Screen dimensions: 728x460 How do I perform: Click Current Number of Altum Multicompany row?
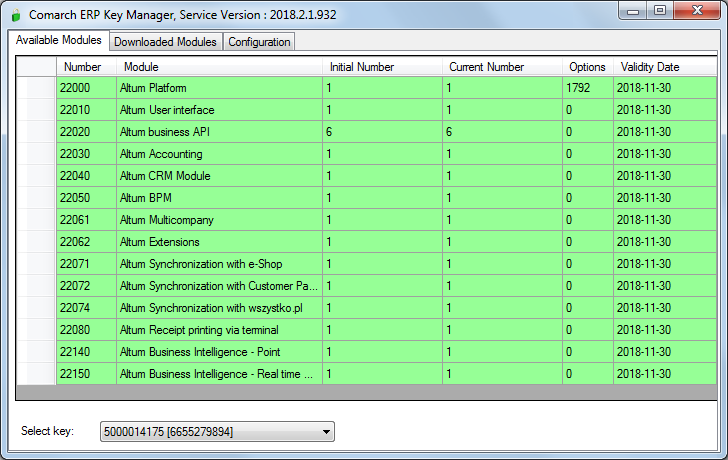click(502, 220)
